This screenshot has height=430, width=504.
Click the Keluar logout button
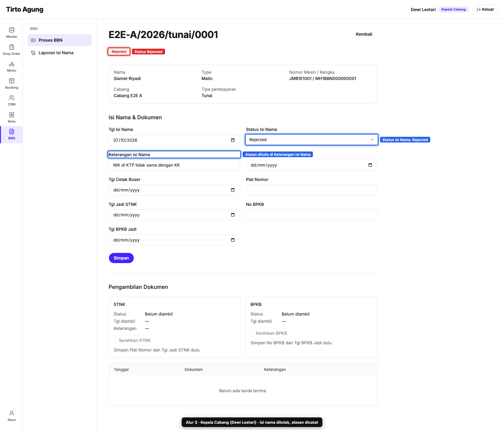[485, 10]
